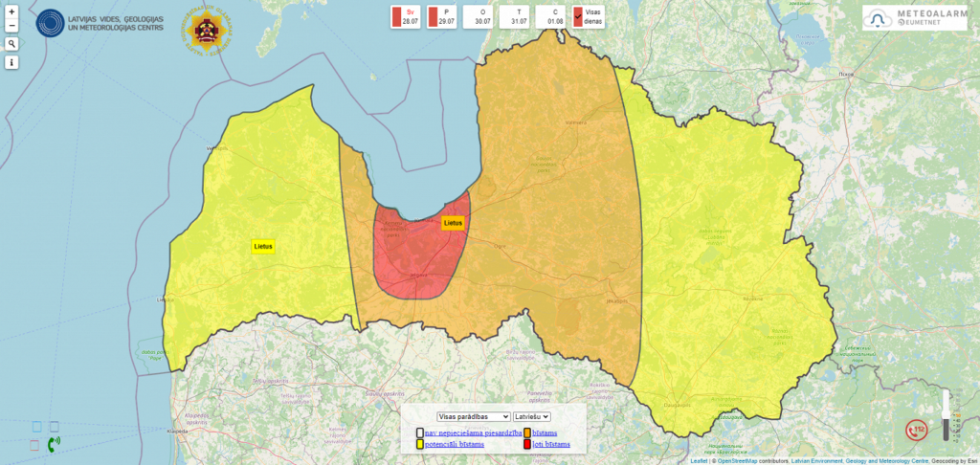This screenshot has height=465, width=980.
Task: Click the LVĢMC circular logo
Action: (50, 24)
